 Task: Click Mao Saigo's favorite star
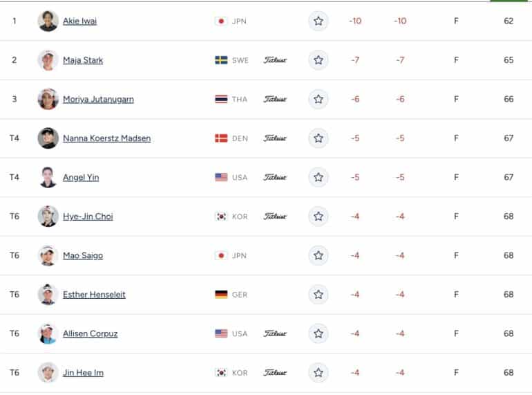(319, 255)
